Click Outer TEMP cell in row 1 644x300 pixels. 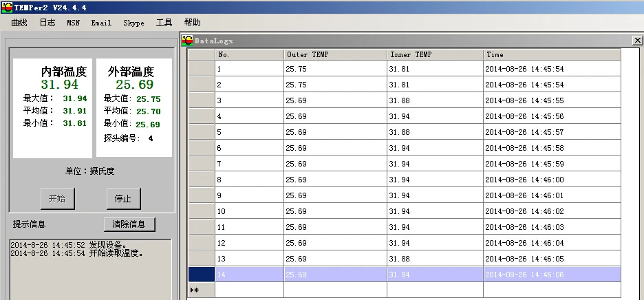(335, 69)
